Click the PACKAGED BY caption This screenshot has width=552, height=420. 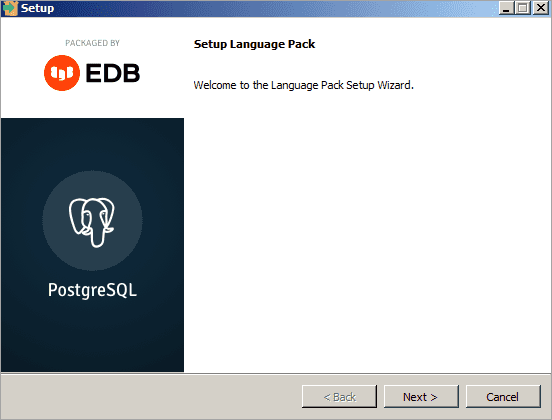pyautogui.click(x=92, y=43)
